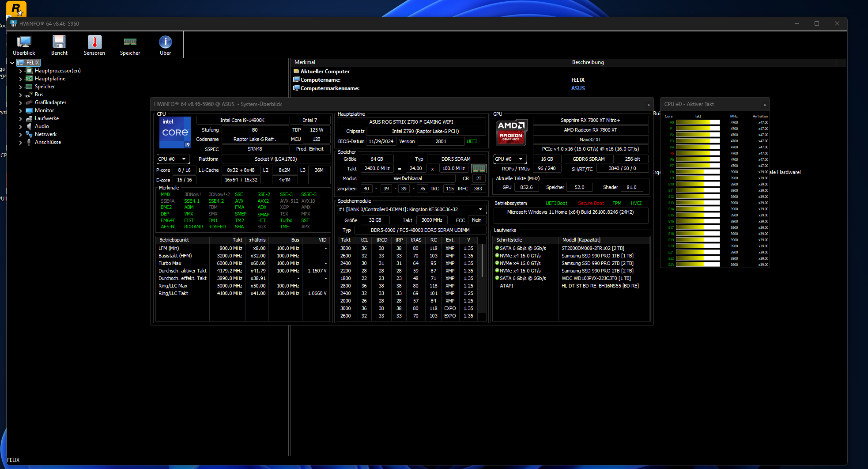Click the Audio speaker icon
Screen dimensions: 868x469
pos(29,126)
